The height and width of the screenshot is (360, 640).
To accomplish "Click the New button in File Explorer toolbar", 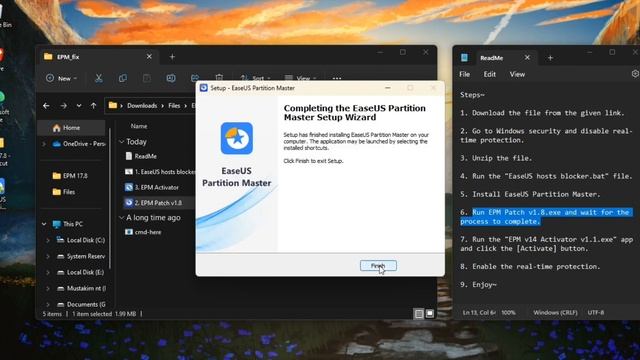I will click(61, 78).
